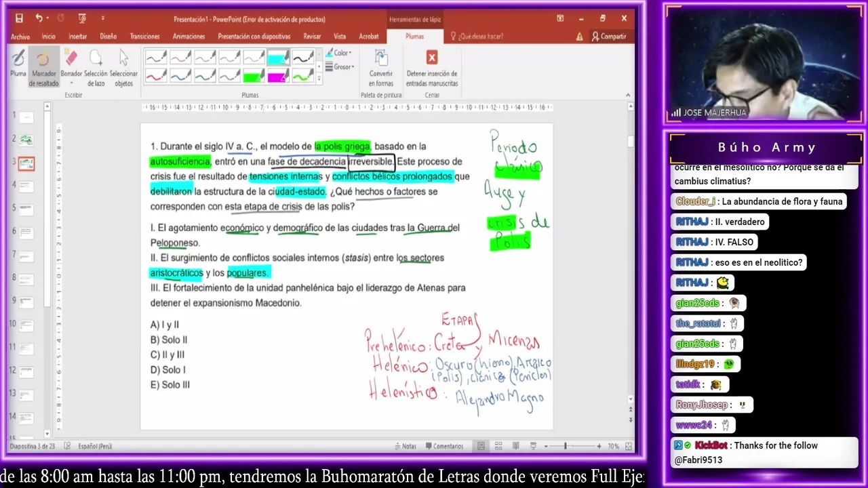
Task: Open the undo history dropdown arrow
Action: click(x=48, y=18)
